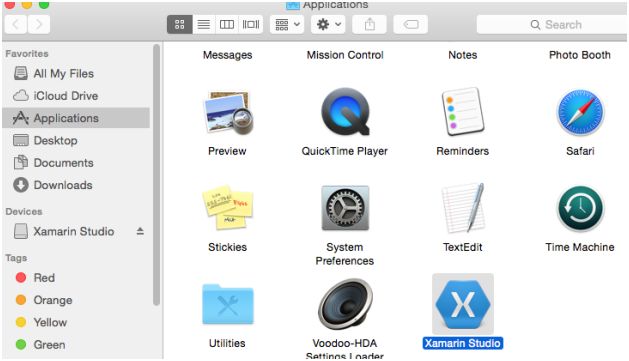Open the Xamarin Studio device volume
The width and height of the screenshot is (629, 361).
click(64, 231)
